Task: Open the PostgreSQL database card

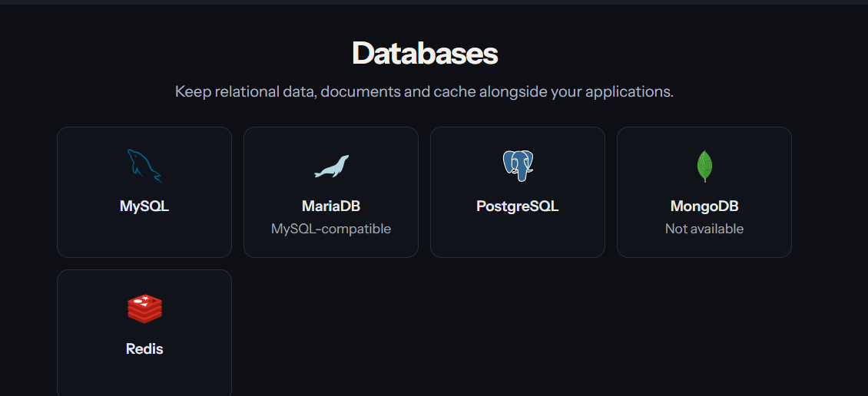Action: point(518,192)
